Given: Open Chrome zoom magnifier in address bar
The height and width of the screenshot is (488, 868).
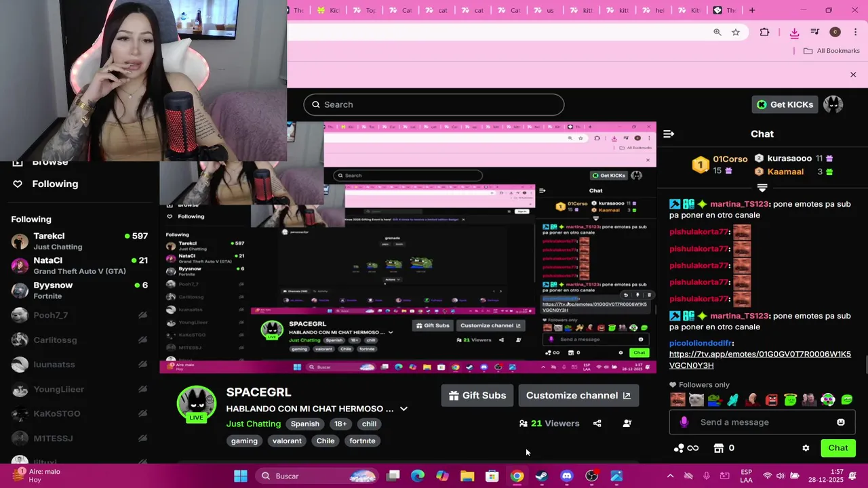Looking at the screenshot, I should coord(717,33).
